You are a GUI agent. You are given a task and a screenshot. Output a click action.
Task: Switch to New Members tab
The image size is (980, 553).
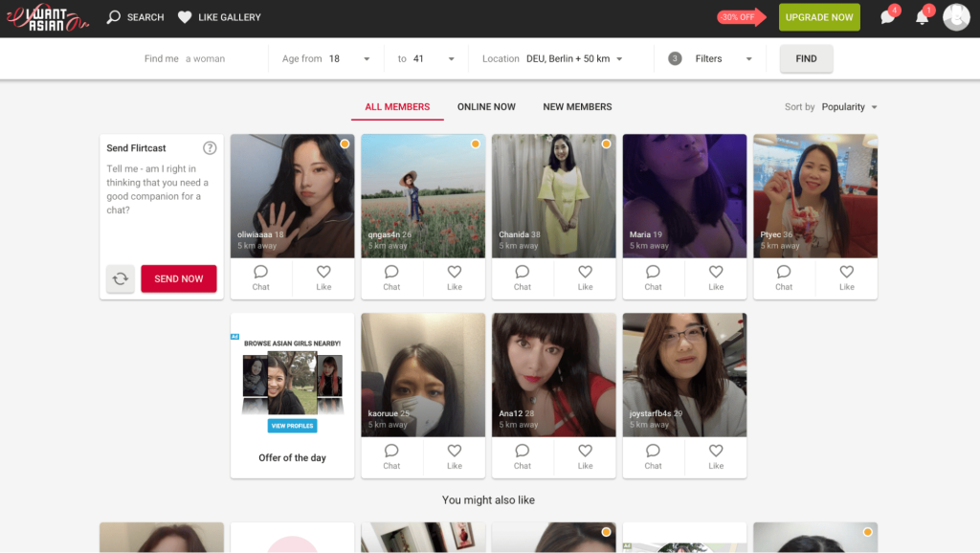[x=577, y=107]
